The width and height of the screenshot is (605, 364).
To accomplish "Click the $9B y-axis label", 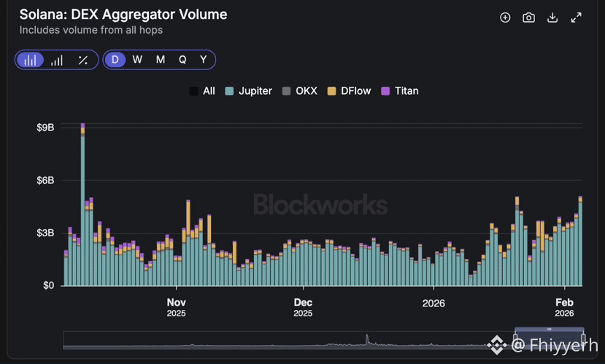I will coord(45,128).
